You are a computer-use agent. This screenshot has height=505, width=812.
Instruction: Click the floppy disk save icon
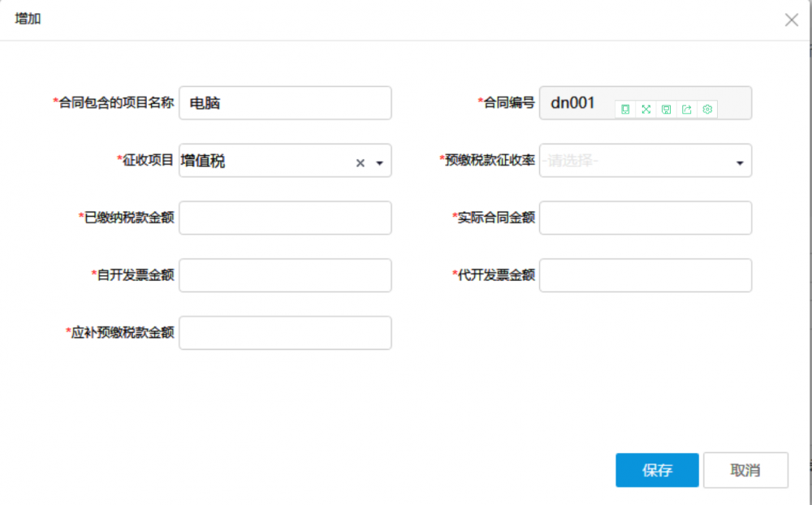[x=667, y=109]
